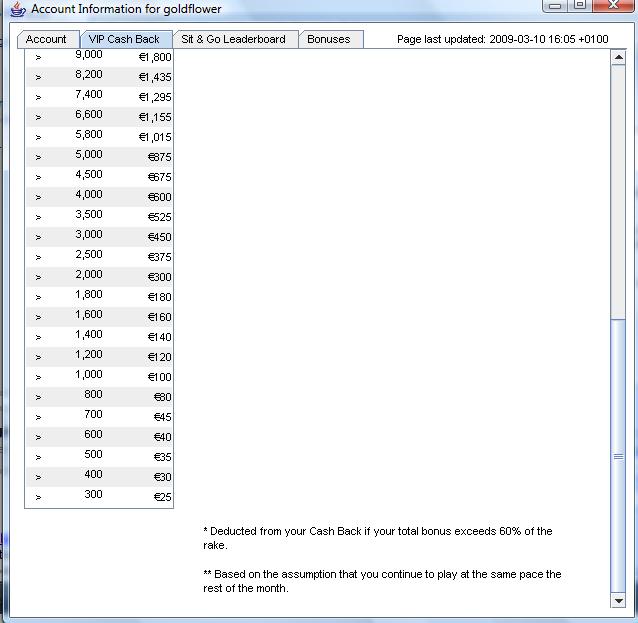Close the Account Information window
638x623 pixels.
point(613,6)
